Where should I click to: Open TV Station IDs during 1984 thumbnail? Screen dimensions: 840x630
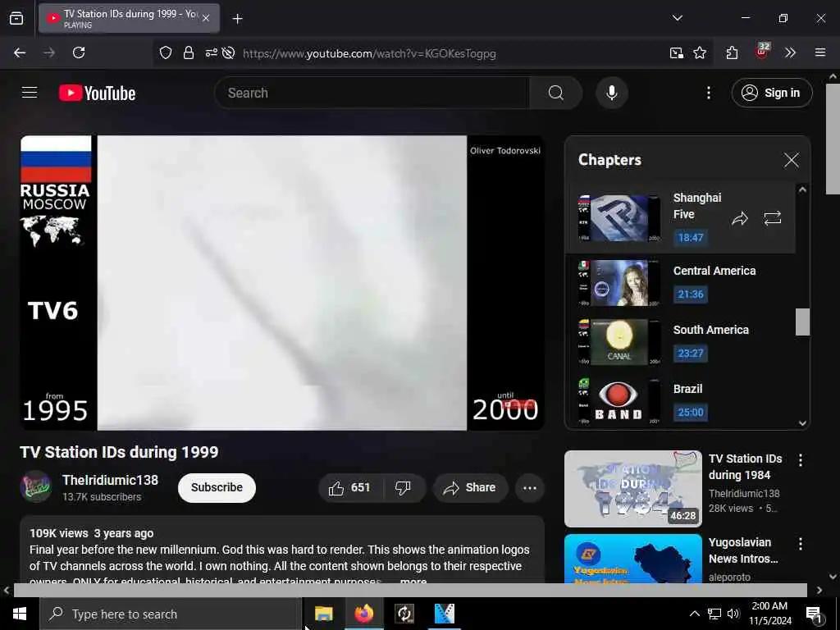click(x=632, y=489)
